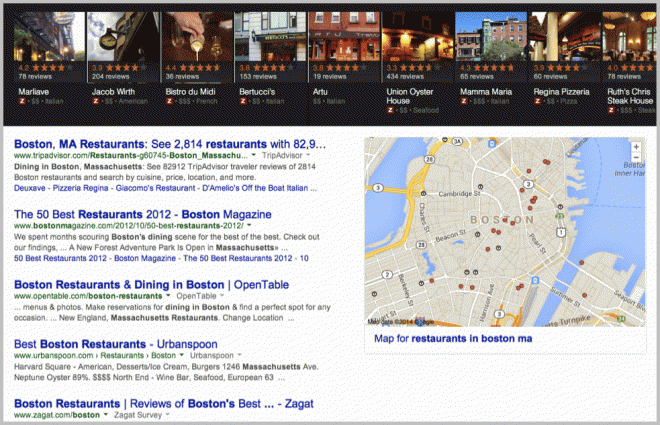
Task: Expand the gray OpenTable source dropdown
Action: [222, 296]
